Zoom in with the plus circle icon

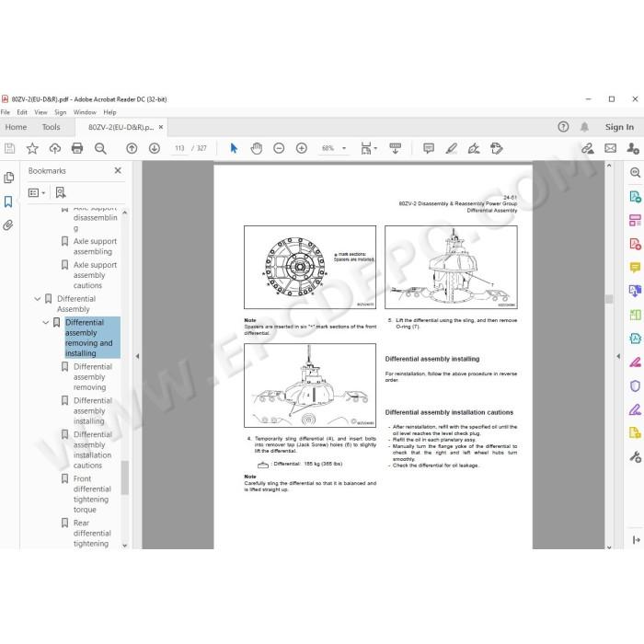point(302,148)
